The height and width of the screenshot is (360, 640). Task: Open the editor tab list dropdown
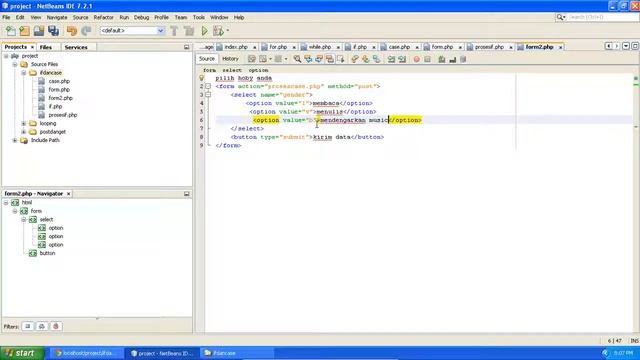(626, 47)
